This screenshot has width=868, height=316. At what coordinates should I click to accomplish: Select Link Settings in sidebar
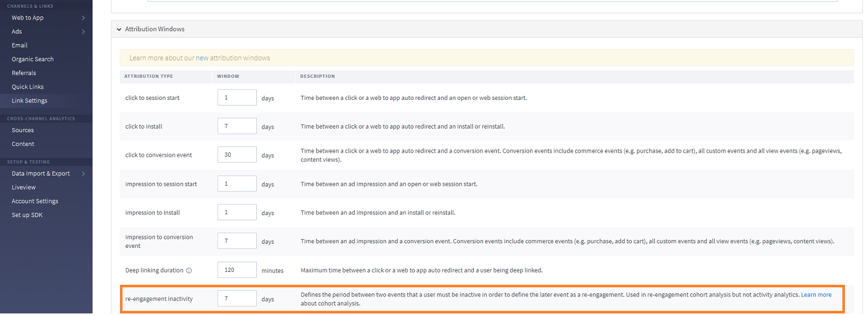(30, 101)
